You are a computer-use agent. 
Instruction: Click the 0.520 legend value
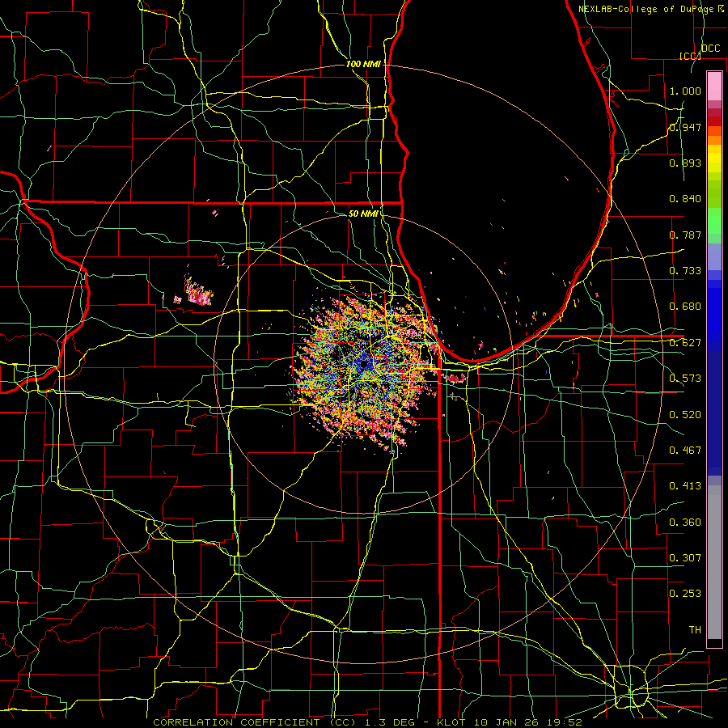coord(685,415)
